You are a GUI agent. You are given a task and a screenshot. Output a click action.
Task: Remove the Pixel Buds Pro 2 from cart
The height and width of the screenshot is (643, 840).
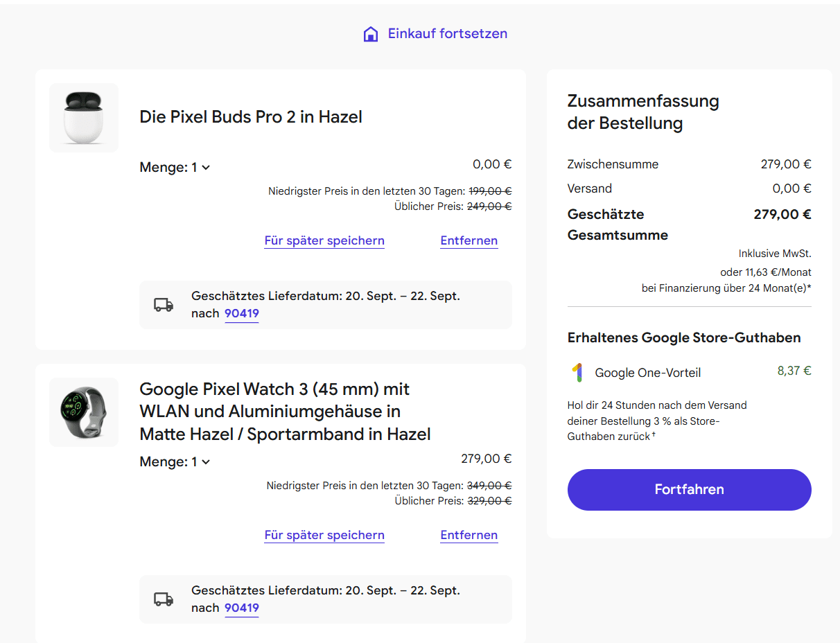469,240
